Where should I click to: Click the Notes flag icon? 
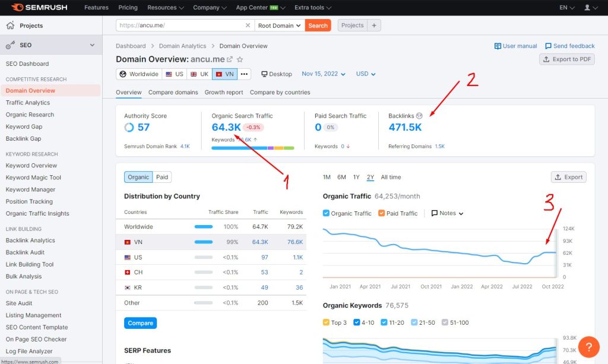(x=434, y=213)
